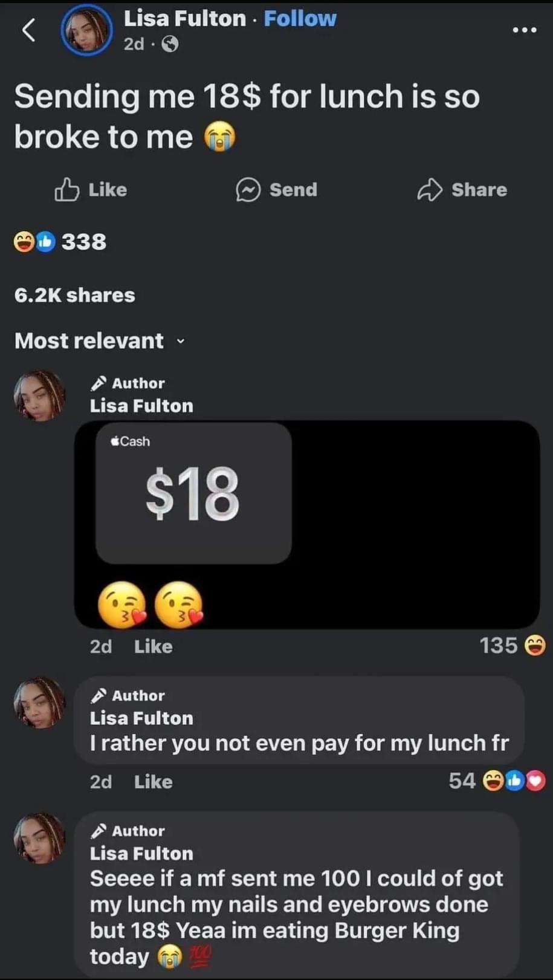This screenshot has height=980, width=553.
Task: Tap the Author badge on Burger King comment
Action: click(x=128, y=831)
